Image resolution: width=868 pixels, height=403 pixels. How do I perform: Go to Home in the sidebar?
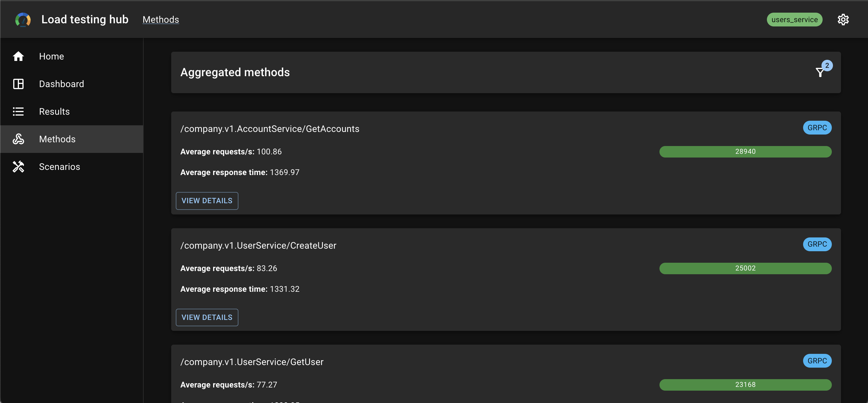pyautogui.click(x=72, y=56)
